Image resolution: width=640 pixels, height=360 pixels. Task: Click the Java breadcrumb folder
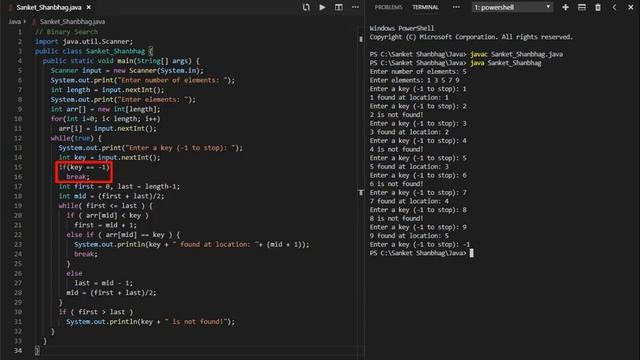point(14,22)
